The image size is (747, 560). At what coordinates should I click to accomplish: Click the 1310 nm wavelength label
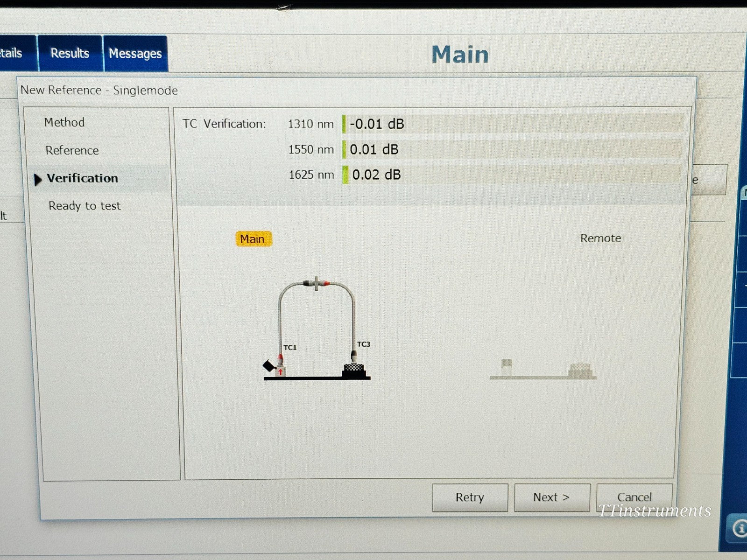[310, 124]
